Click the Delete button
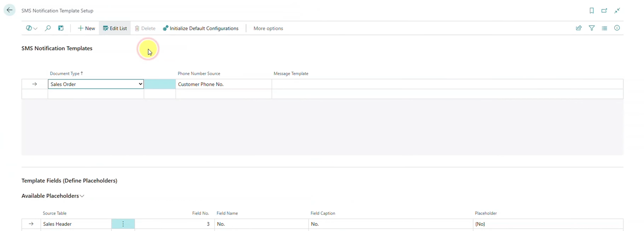644x231 pixels. (x=145, y=28)
